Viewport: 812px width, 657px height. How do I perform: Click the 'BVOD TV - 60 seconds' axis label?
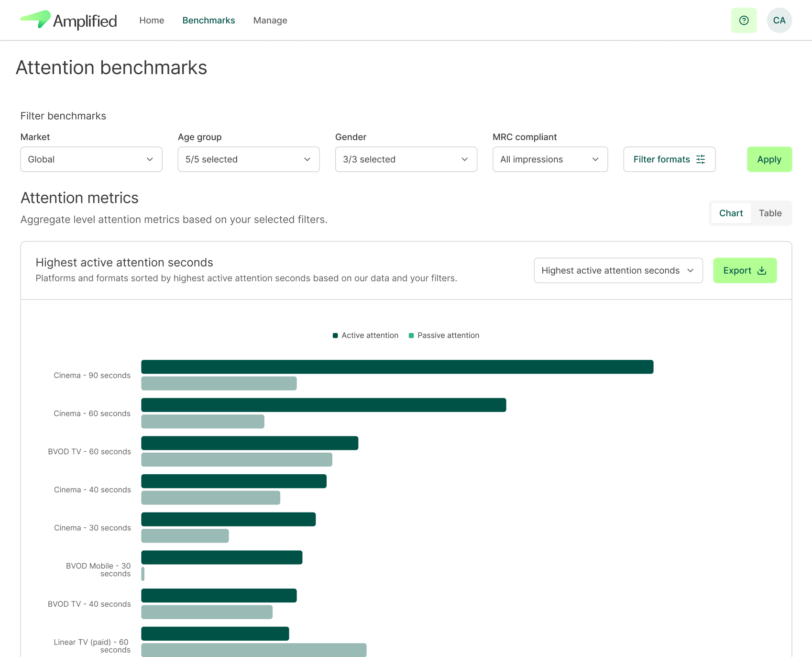click(x=89, y=452)
